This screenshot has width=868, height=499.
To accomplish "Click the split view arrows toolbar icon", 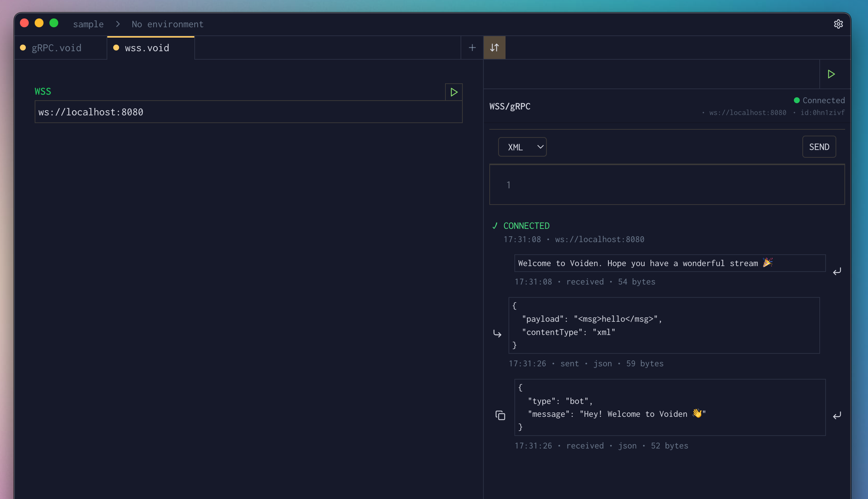I will pos(494,47).
